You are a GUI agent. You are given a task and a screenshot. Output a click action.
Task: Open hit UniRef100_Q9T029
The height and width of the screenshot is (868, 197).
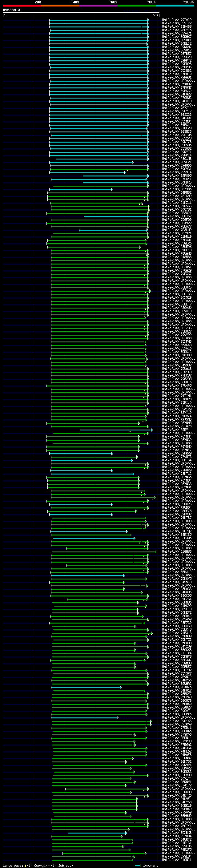(177, 20)
